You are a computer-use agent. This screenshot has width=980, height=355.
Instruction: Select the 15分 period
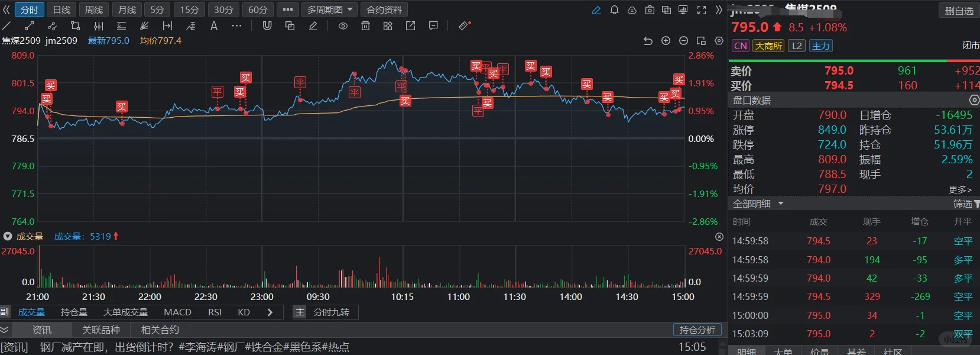[x=189, y=10]
